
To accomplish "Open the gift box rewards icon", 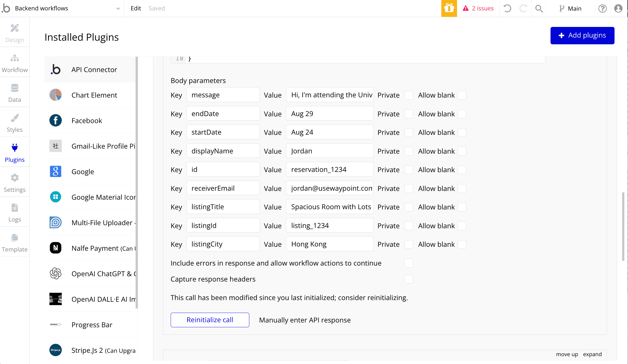I will (449, 8).
